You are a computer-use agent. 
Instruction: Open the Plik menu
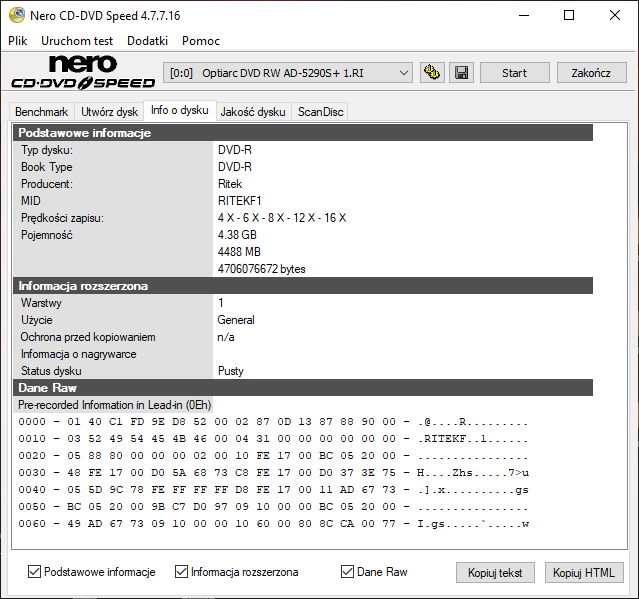[x=18, y=41]
